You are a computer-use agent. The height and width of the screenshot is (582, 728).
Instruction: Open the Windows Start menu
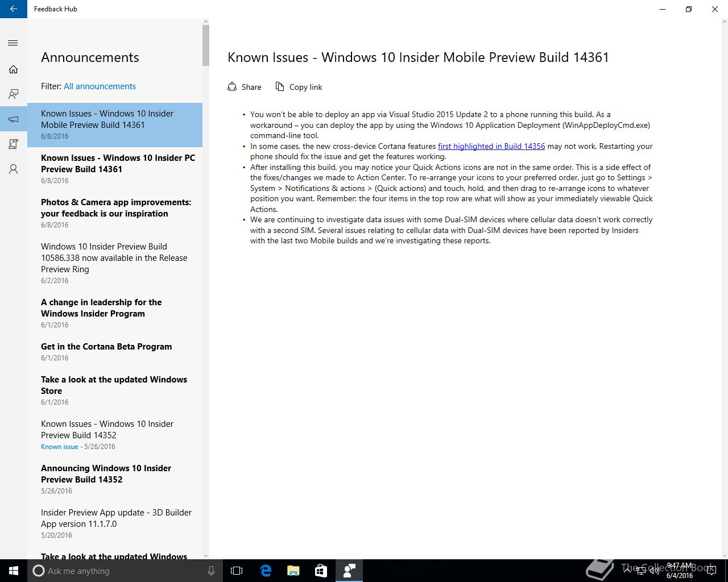[14, 571]
